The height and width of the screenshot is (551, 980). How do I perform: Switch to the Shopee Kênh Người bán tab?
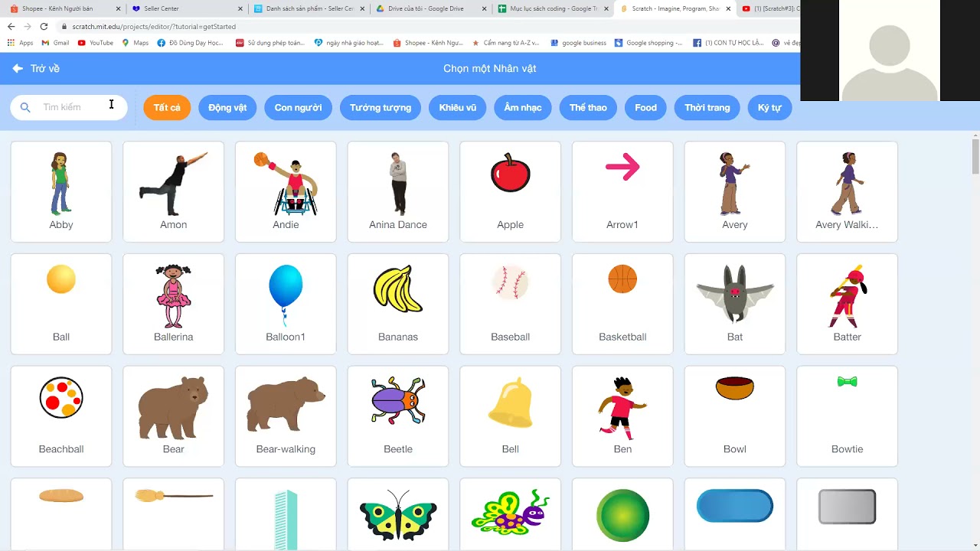[x=64, y=8]
